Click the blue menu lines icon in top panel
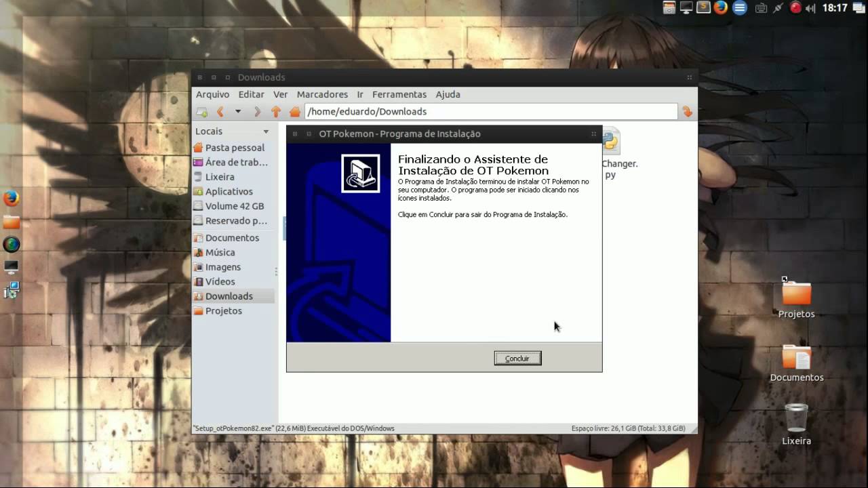The image size is (868, 488). (740, 8)
